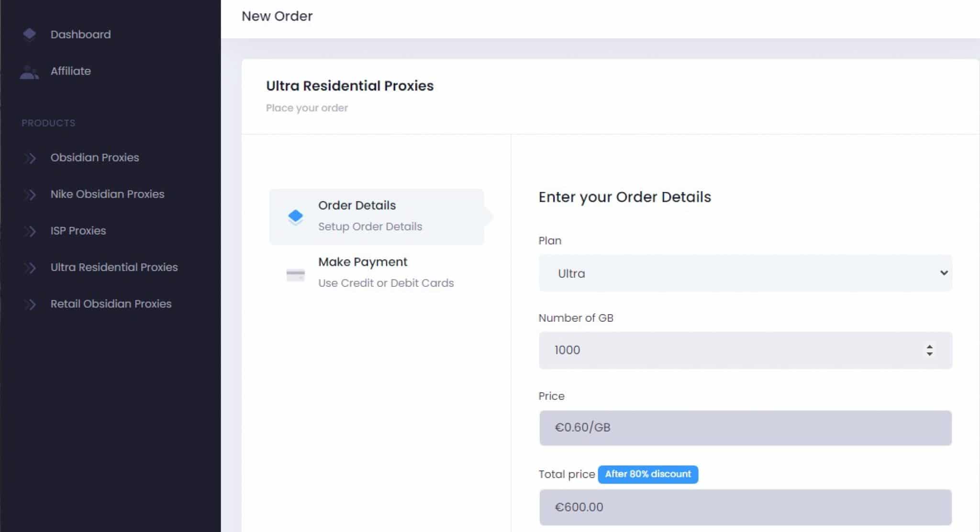Image resolution: width=980 pixels, height=532 pixels.
Task: Click the Plan field label
Action: (x=550, y=240)
